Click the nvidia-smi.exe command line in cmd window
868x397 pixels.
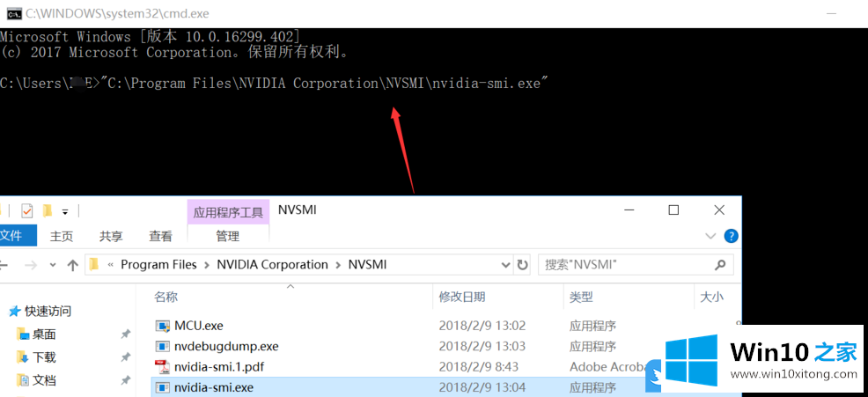click(324, 84)
